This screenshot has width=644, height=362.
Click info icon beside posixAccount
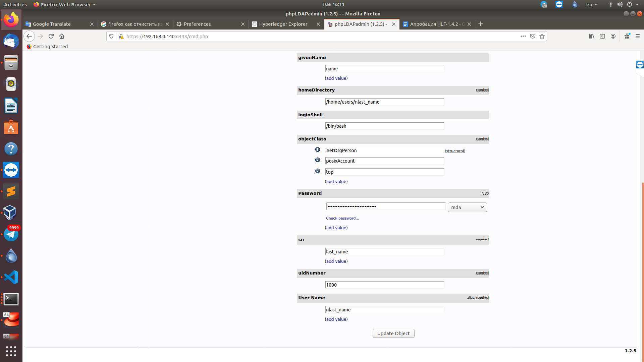pyautogui.click(x=317, y=160)
